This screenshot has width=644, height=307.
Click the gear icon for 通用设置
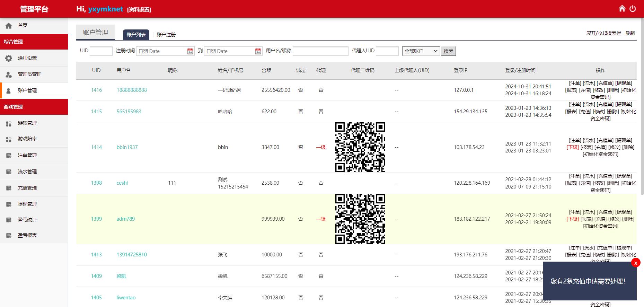point(9,58)
